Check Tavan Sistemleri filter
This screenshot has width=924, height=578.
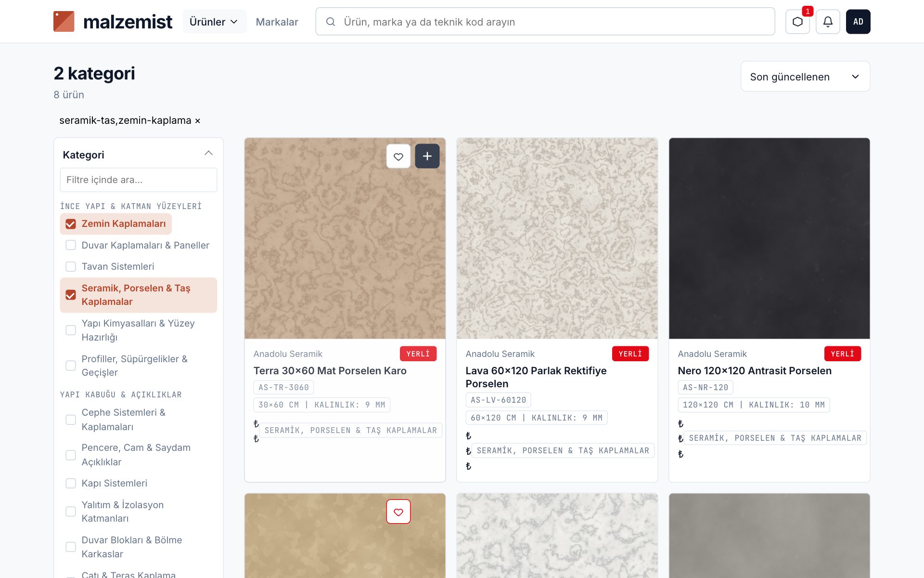point(71,266)
